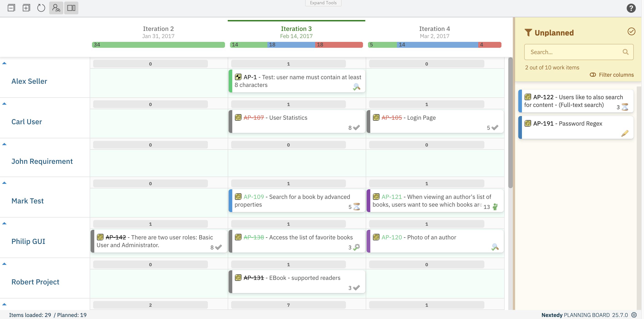Open the AP-109 work item link

(x=254, y=197)
